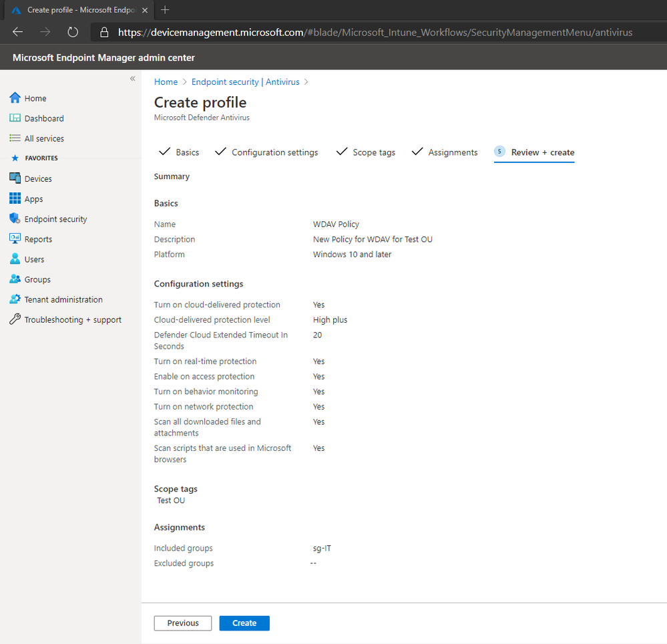
Task: Click Troubleshooting + support wrench icon
Action: [15, 319]
